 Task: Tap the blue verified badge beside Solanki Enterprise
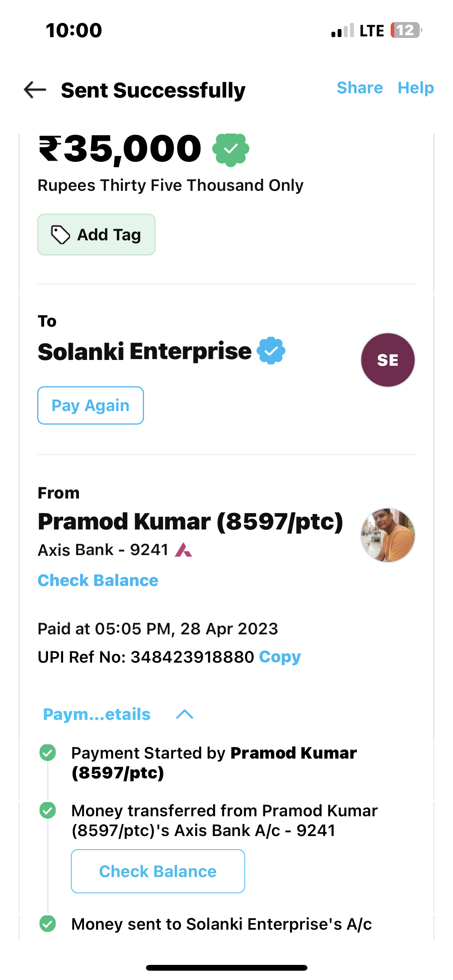[271, 351]
